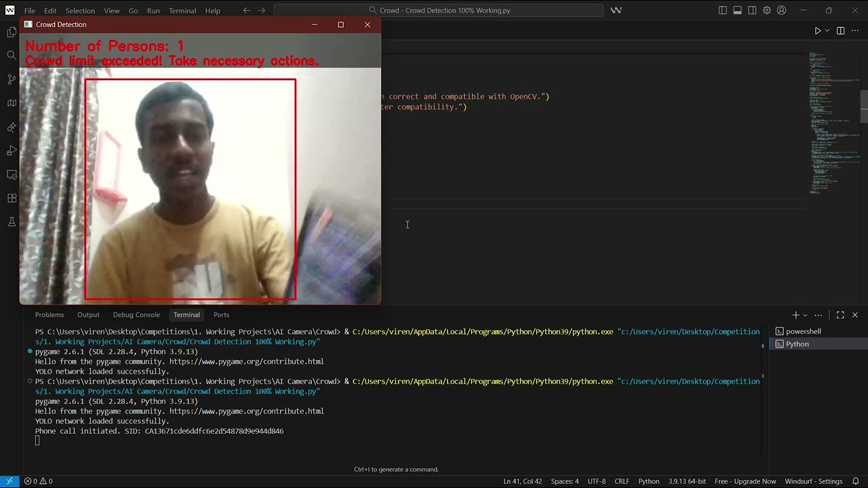Run the Python file with play button

pyautogui.click(x=817, y=30)
